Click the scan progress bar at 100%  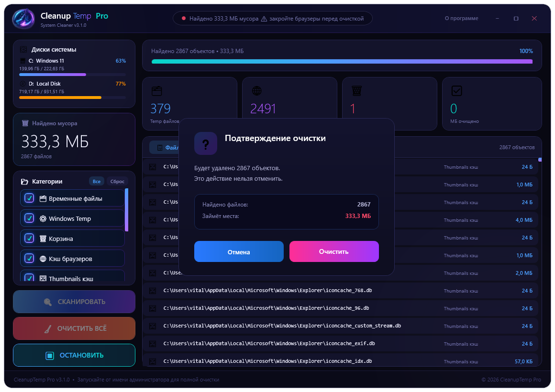point(342,62)
